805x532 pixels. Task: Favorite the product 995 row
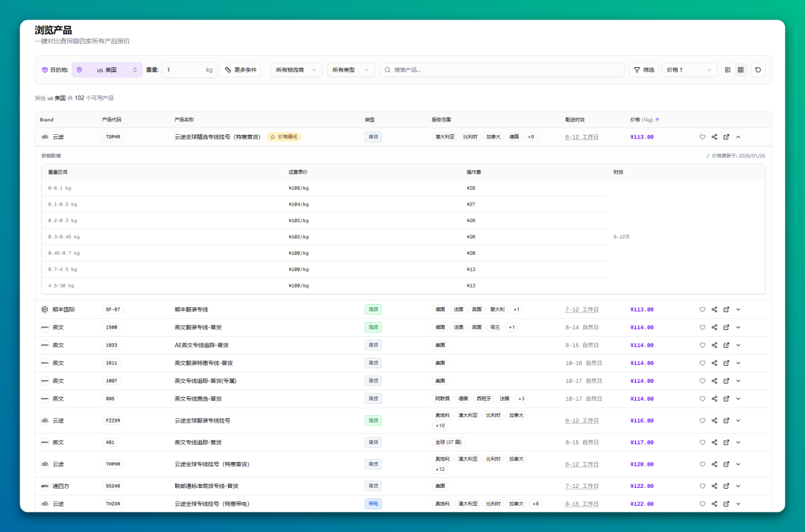pyautogui.click(x=702, y=399)
